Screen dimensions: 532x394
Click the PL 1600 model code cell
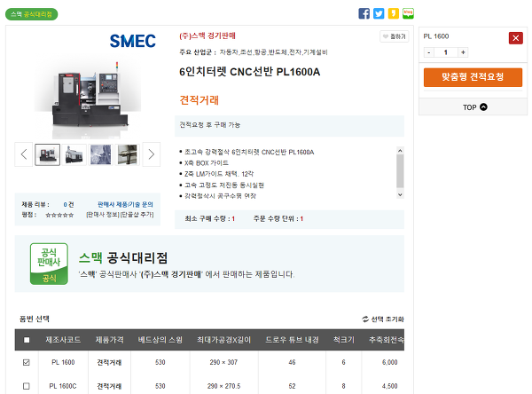[x=63, y=362]
